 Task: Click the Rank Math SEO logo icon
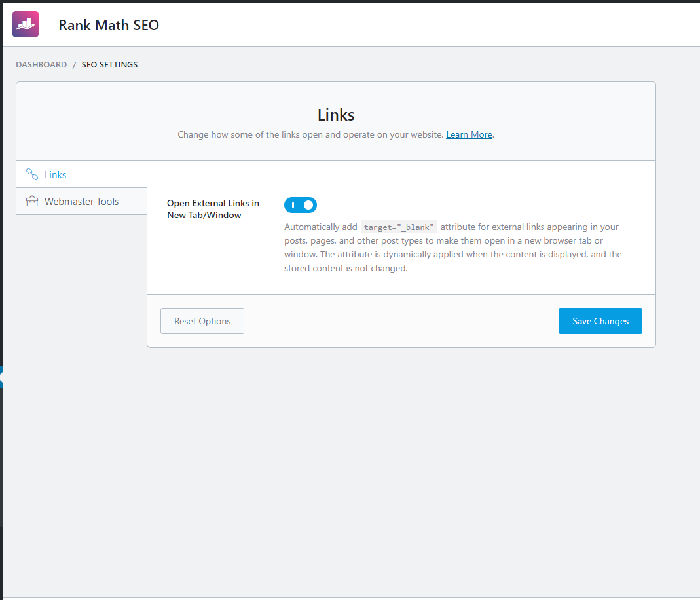coord(26,24)
